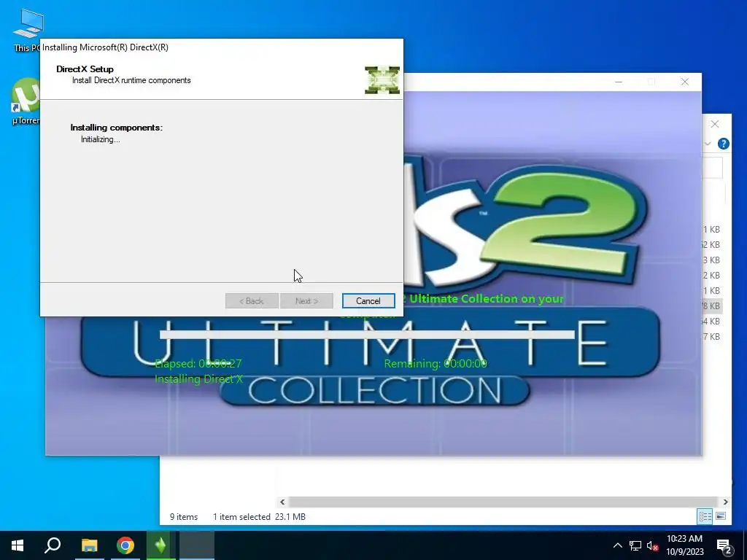747x560 pixels.
Task: Switch File Explorer to large icons view
Action: pos(721,516)
